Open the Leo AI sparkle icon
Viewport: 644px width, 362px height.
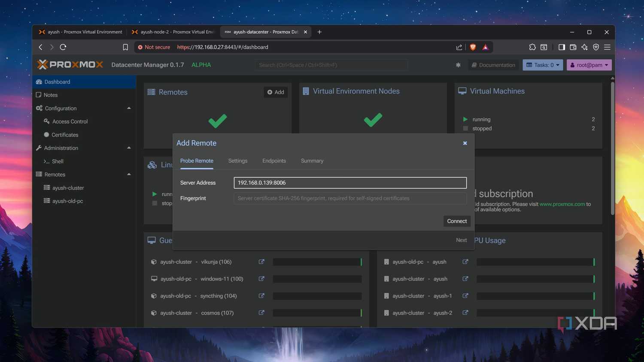click(584, 47)
